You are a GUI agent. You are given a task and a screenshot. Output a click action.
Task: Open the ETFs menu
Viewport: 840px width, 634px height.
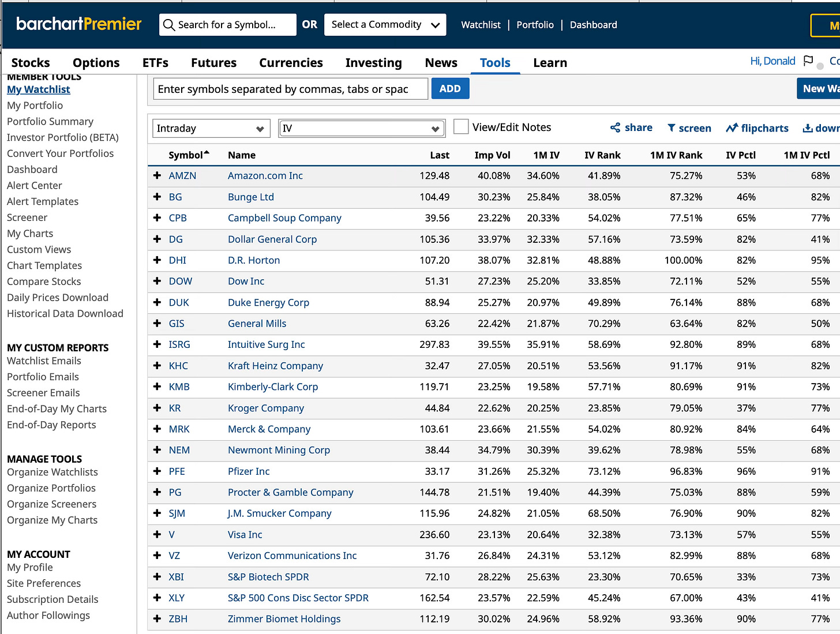(x=156, y=62)
